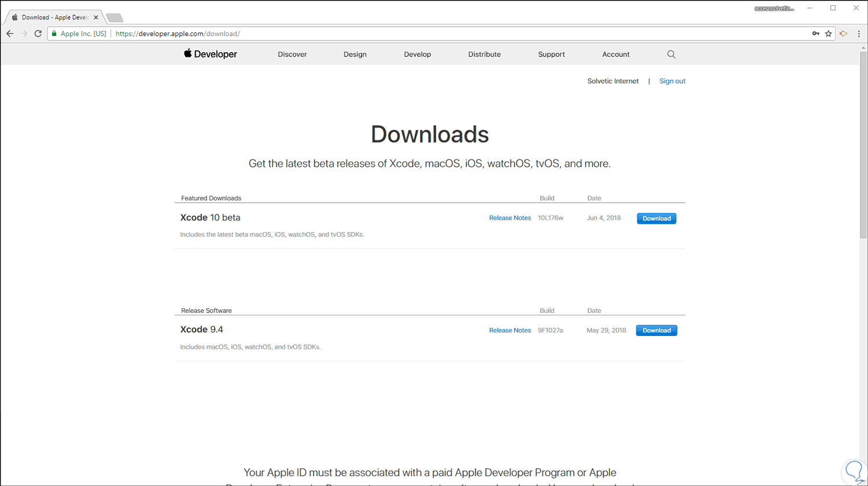Click the green secure padlock icon

pos(54,34)
